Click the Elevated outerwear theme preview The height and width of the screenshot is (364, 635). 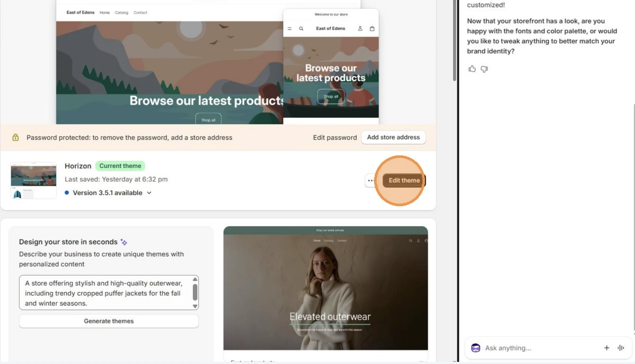[x=326, y=288]
